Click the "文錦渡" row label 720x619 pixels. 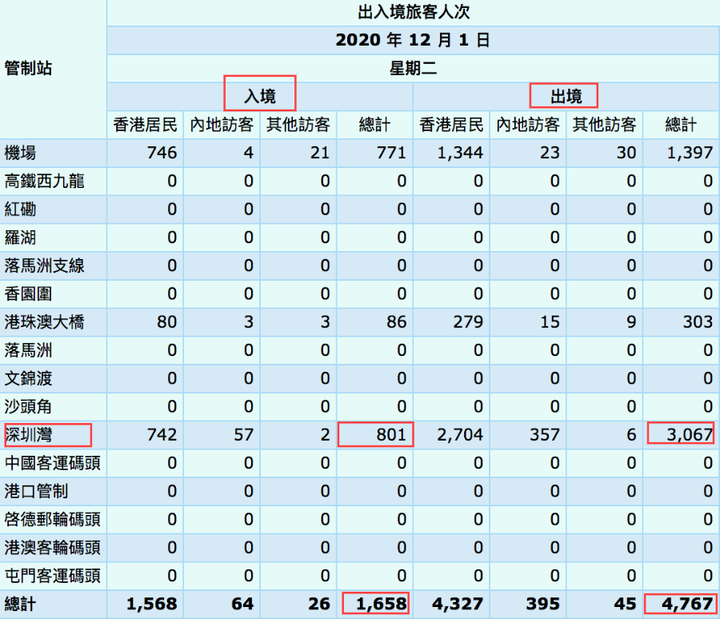click(28, 378)
